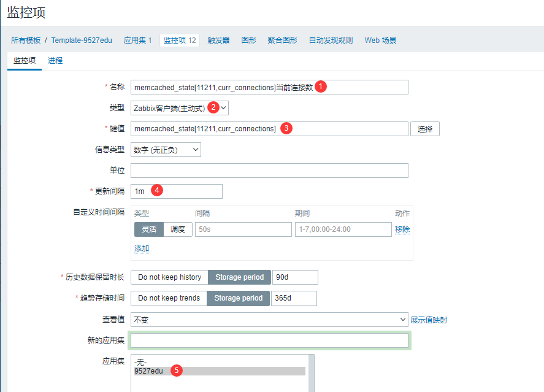
Task: Open the 自动发现规则 section
Action: point(331,40)
